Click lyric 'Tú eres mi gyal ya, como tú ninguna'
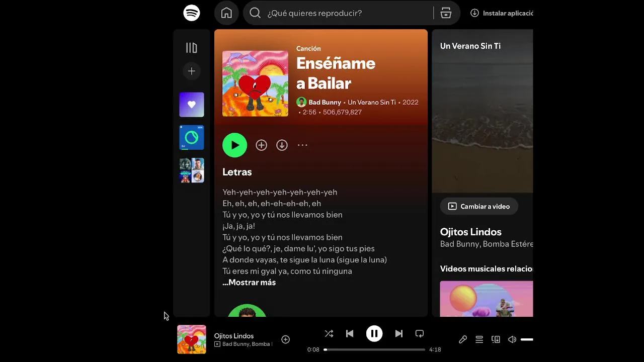 click(x=287, y=271)
